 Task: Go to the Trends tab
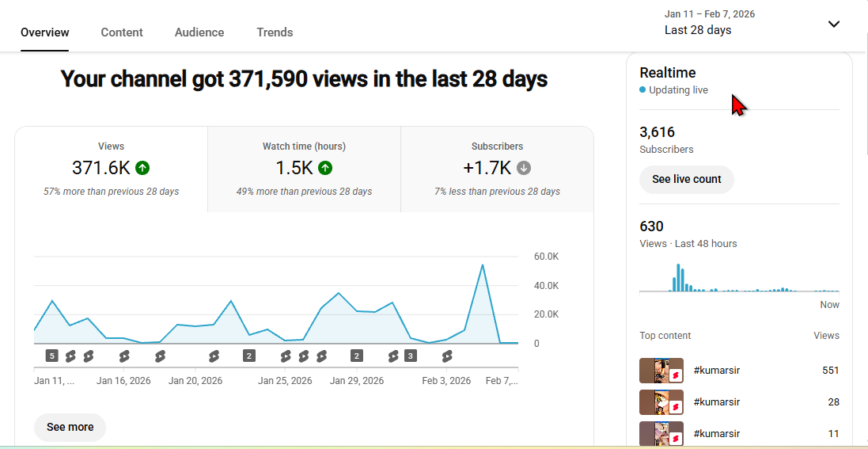coord(275,32)
